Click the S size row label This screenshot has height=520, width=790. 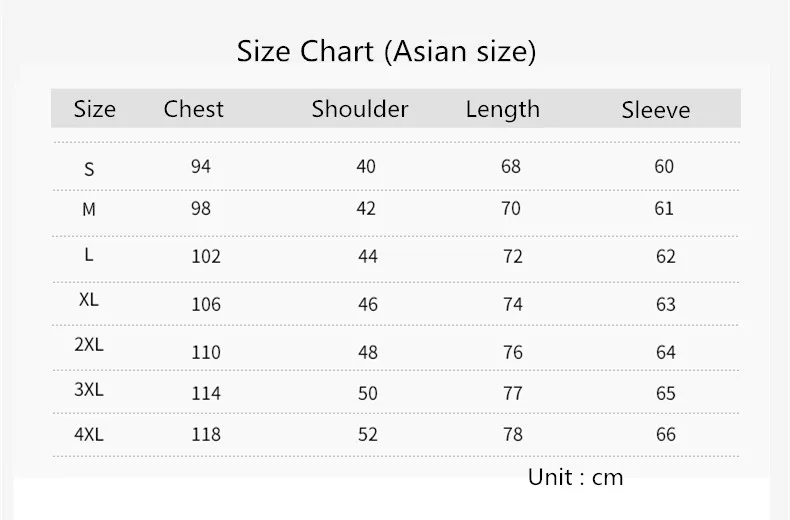point(89,169)
